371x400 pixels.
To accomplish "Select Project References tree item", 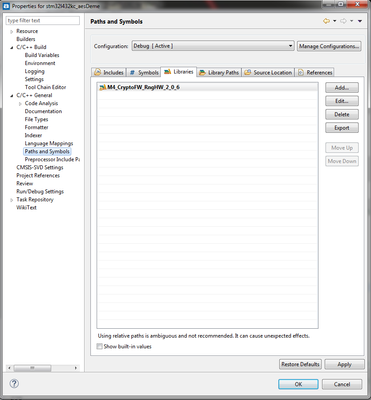I will click(x=38, y=175).
